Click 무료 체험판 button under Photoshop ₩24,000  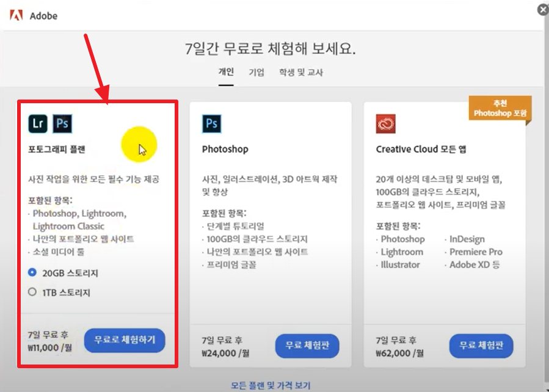click(x=307, y=346)
